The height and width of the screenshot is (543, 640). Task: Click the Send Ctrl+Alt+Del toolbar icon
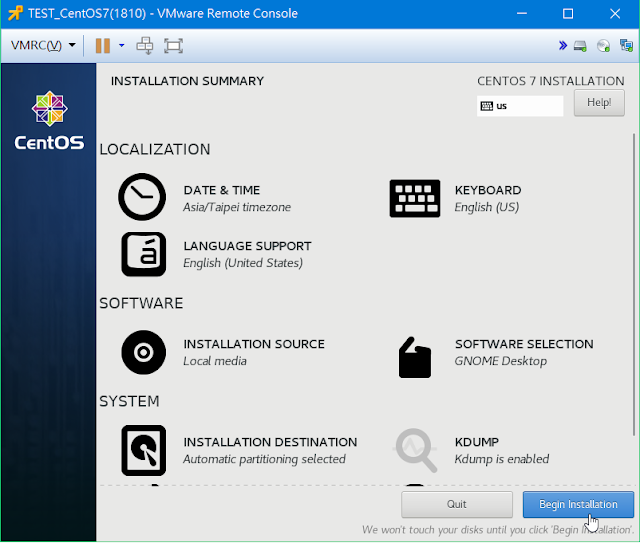(x=145, y=46)
